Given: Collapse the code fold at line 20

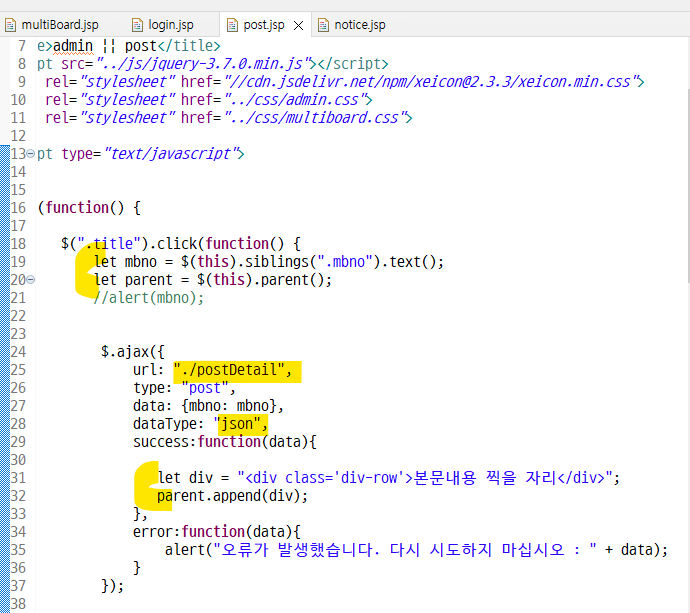Looking at the screenshot, I should [30, 279].
